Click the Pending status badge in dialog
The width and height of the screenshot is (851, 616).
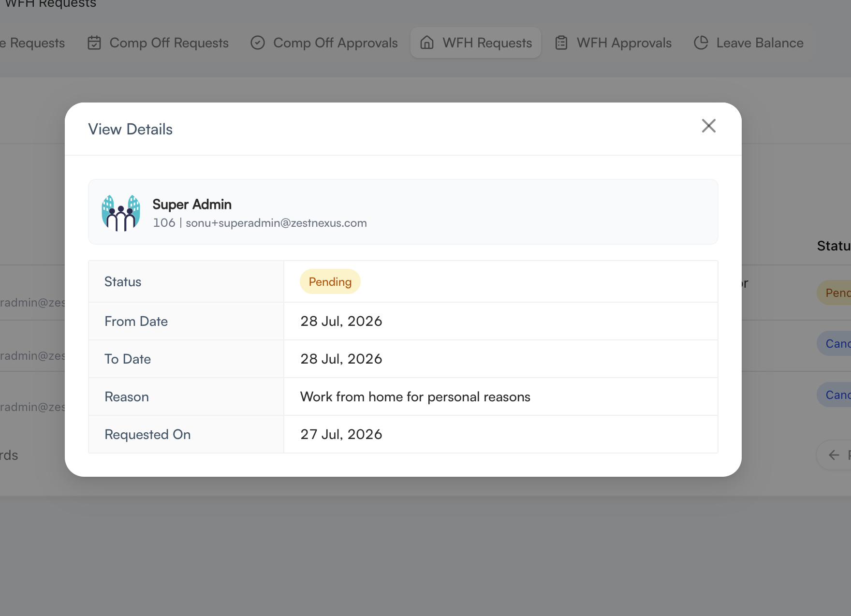[330, 282]
